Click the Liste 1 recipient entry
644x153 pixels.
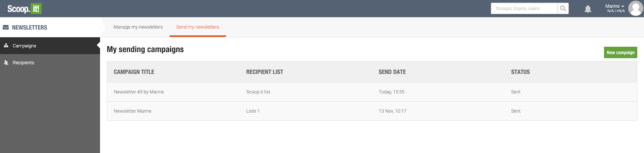tap(253, 111)
